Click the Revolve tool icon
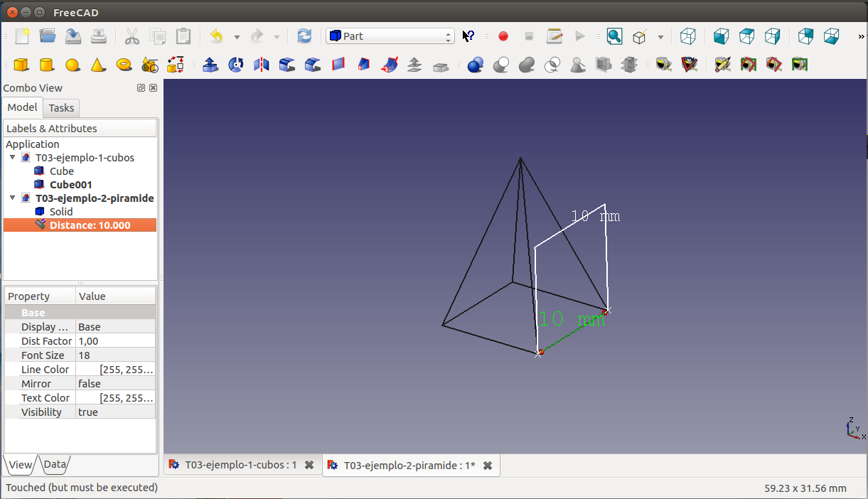The image size is (868, 499). [236, 65]
